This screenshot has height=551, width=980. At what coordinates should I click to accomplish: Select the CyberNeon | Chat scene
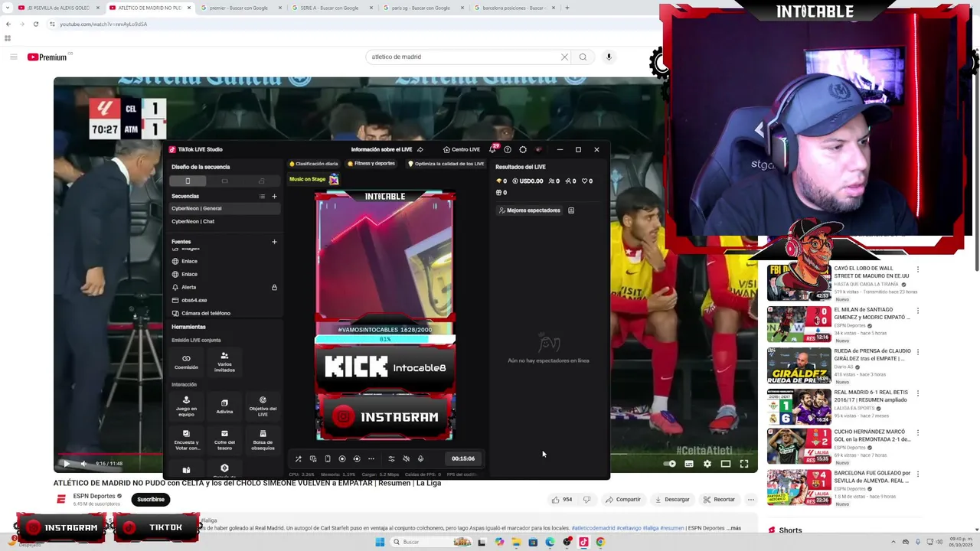click(225, 221)
